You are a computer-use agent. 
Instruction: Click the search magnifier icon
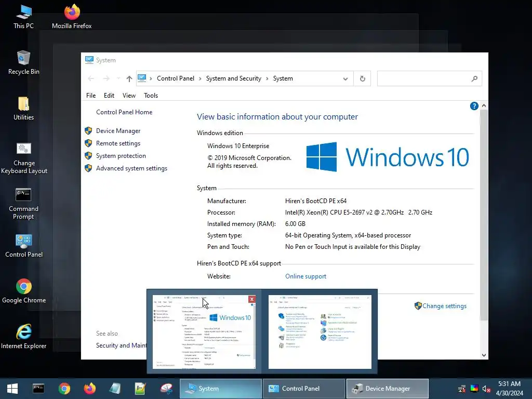click(474, 79)
